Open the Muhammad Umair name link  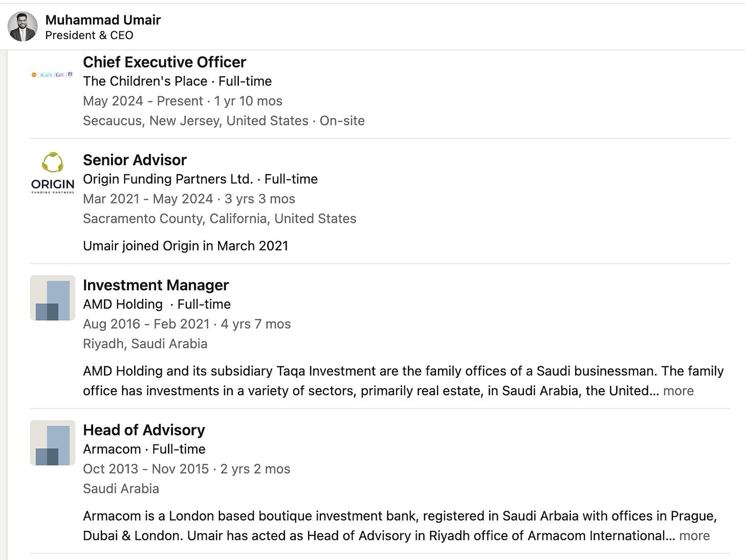coord(103,20)
